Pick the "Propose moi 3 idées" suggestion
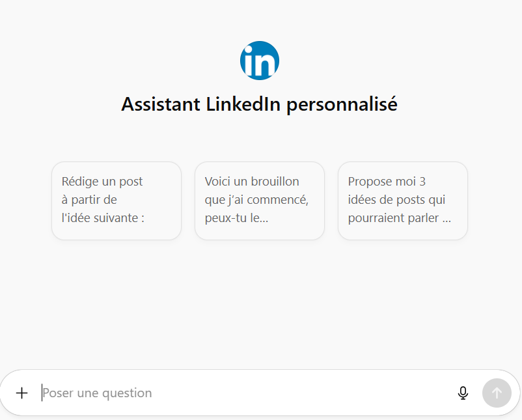Viewport: 522px width, 420px height. pyautogui.click(x=402, y=200)
